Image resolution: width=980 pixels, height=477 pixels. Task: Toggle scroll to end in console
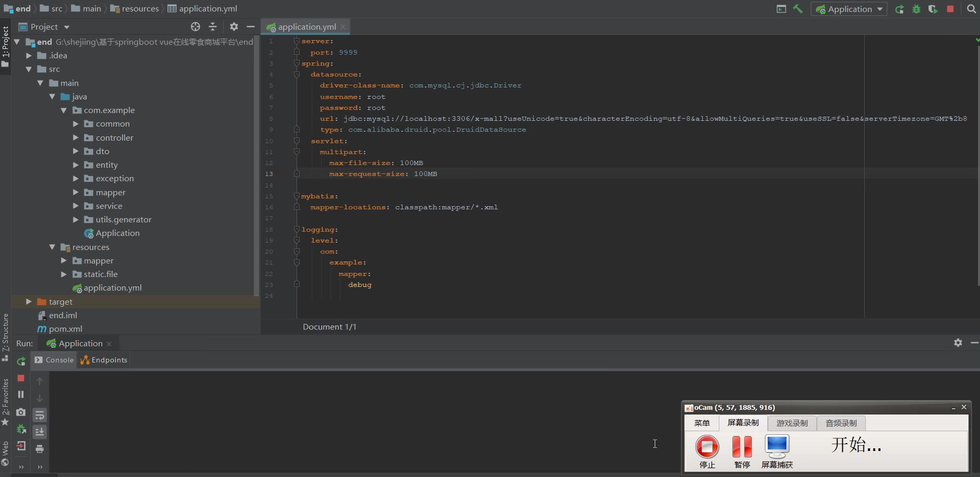pos(40,432)
